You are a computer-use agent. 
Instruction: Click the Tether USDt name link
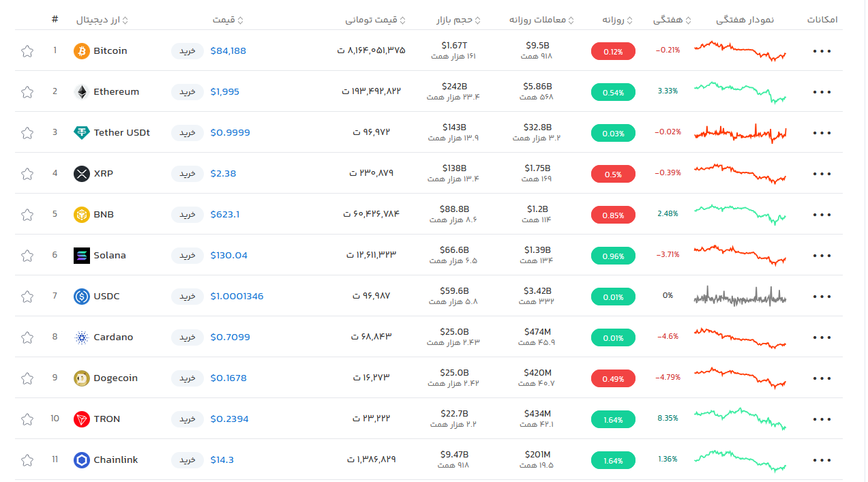122,133
